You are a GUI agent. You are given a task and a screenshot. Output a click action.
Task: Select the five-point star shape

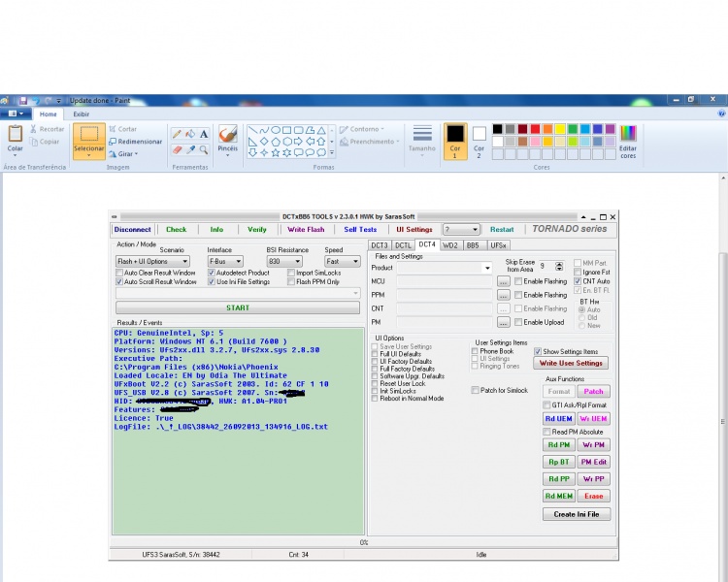pyautogui.click(x=276, y=152)
